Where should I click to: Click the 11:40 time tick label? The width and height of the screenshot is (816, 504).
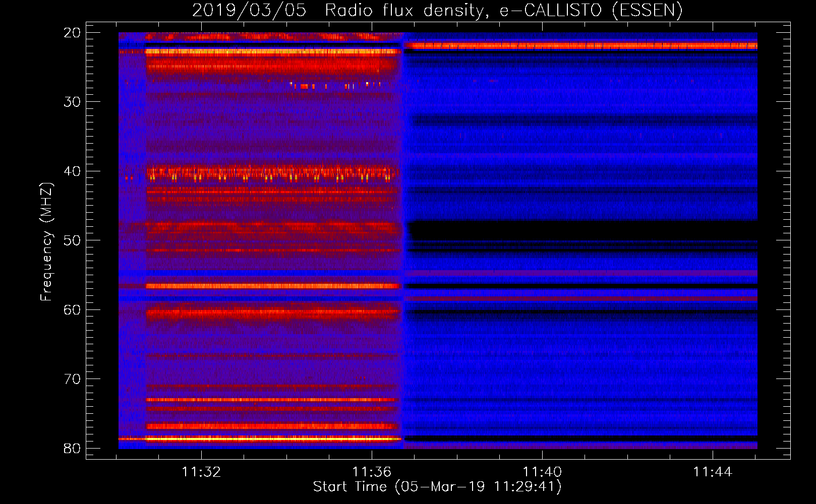tap(542, 472)
